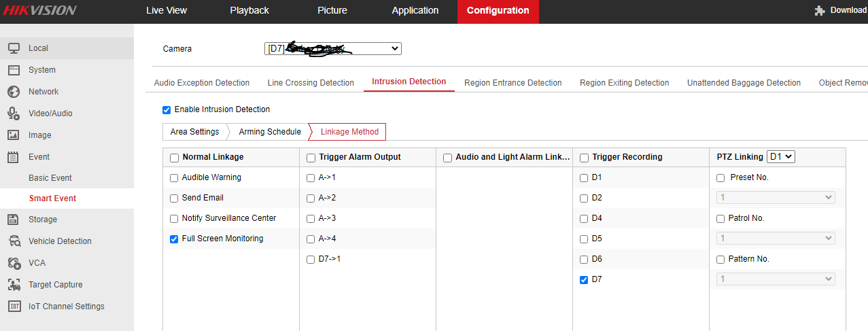Uncheck D7 under Trigger Recording
Screen dimensions: 868x331
click(x=584, y=280)
